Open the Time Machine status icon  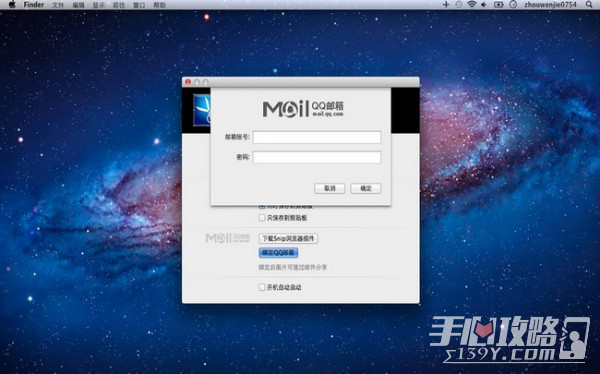[459, 5]
